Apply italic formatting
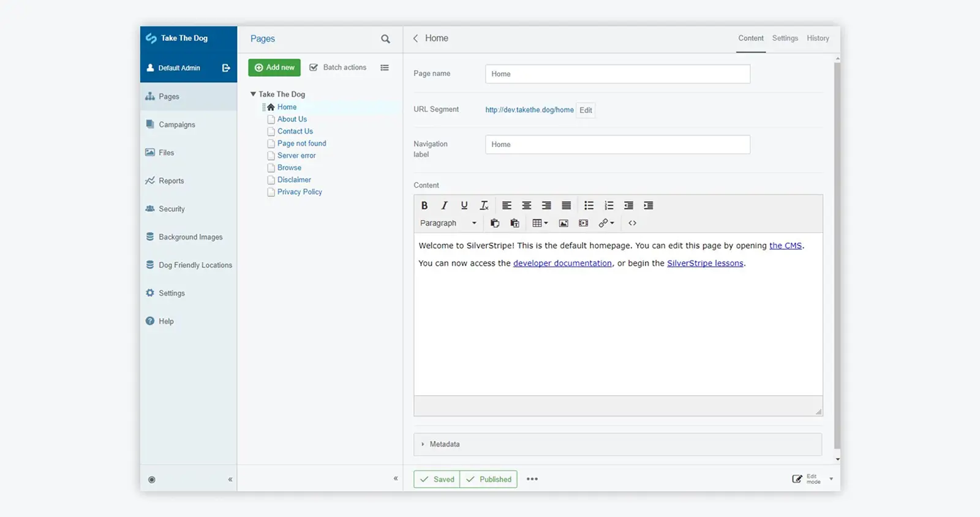980x517 pixels. 444,206
